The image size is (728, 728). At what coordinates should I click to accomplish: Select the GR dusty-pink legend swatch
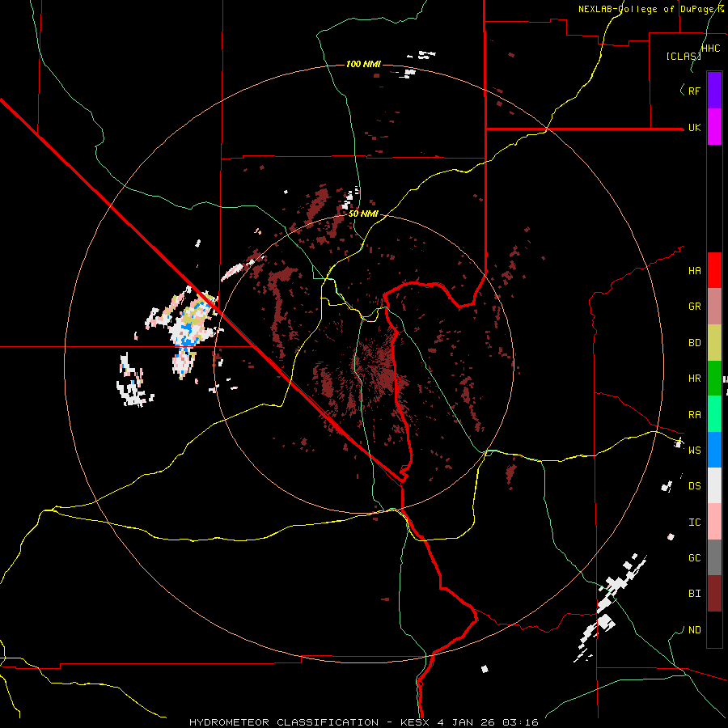714,306
